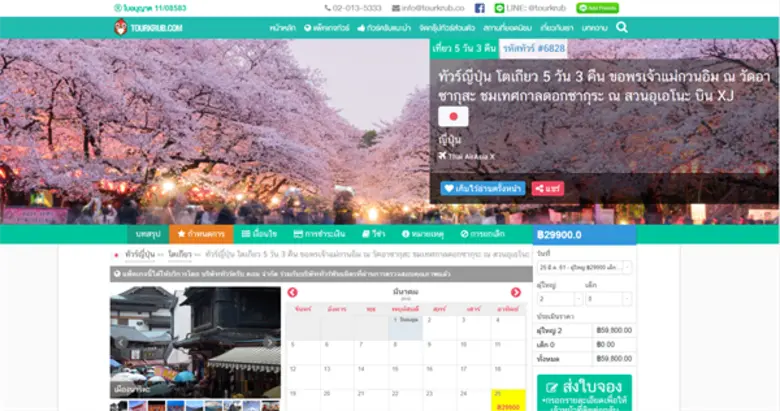The image size is (780, 411).
Task: Click previous arrow on tour photo slider
Action: pyautogui.click(x=121, y=343)
